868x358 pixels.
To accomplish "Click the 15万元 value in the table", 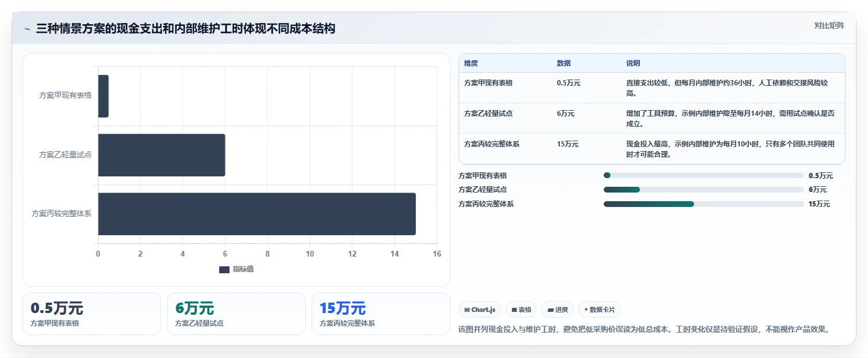I will click(567, 144).
